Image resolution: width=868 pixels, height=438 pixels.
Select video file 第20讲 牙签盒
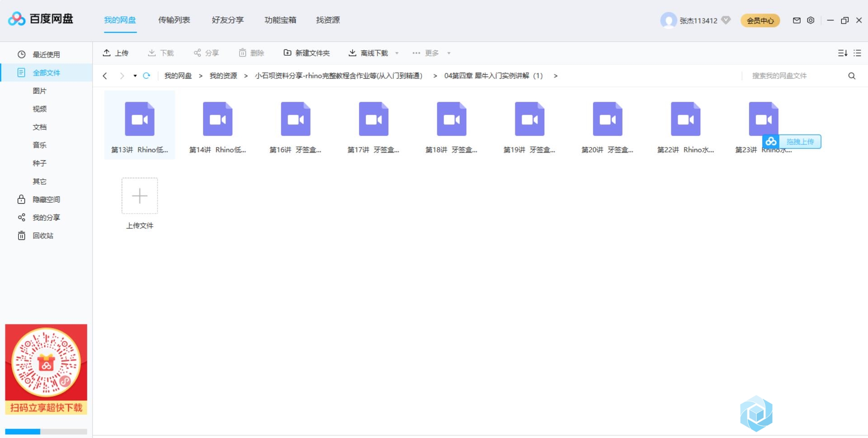click(608, 125)
